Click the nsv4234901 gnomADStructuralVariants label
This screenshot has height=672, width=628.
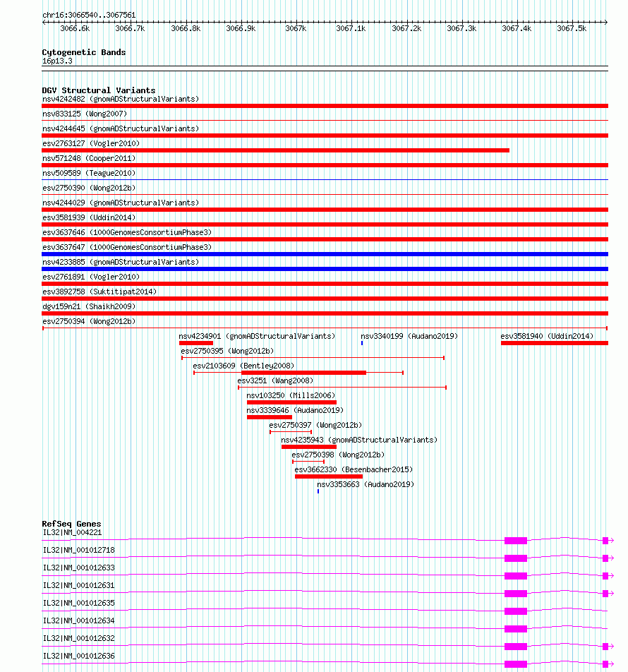coord(257,336)
